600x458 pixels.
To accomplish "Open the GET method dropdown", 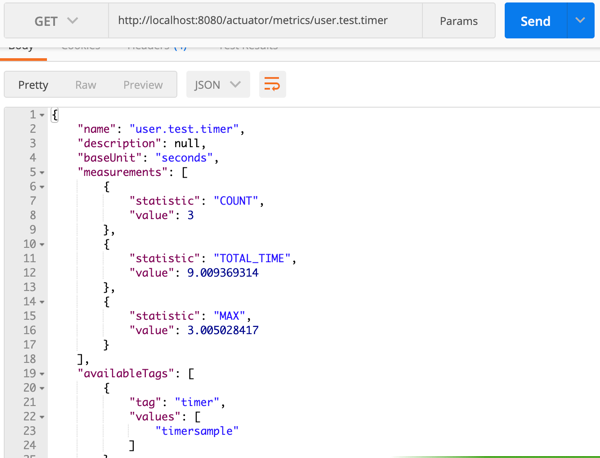I will point(56,21).
